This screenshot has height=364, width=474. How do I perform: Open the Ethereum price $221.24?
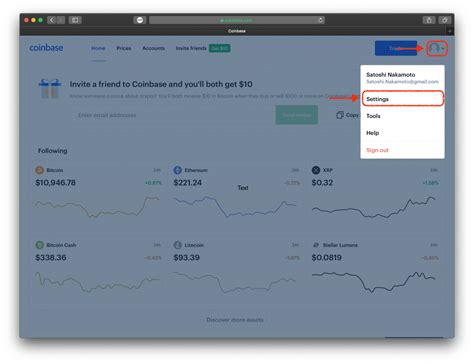click(188, 183)
